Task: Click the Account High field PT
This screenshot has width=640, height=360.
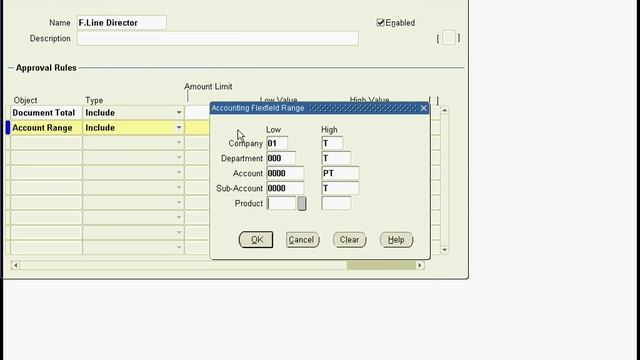Action: coord(340,173)
